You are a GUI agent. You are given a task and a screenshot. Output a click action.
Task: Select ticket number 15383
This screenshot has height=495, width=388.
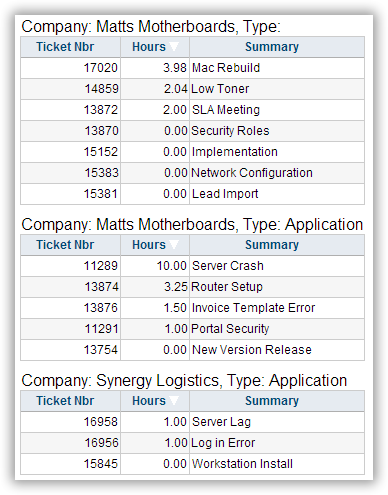[x=101, y=173]
